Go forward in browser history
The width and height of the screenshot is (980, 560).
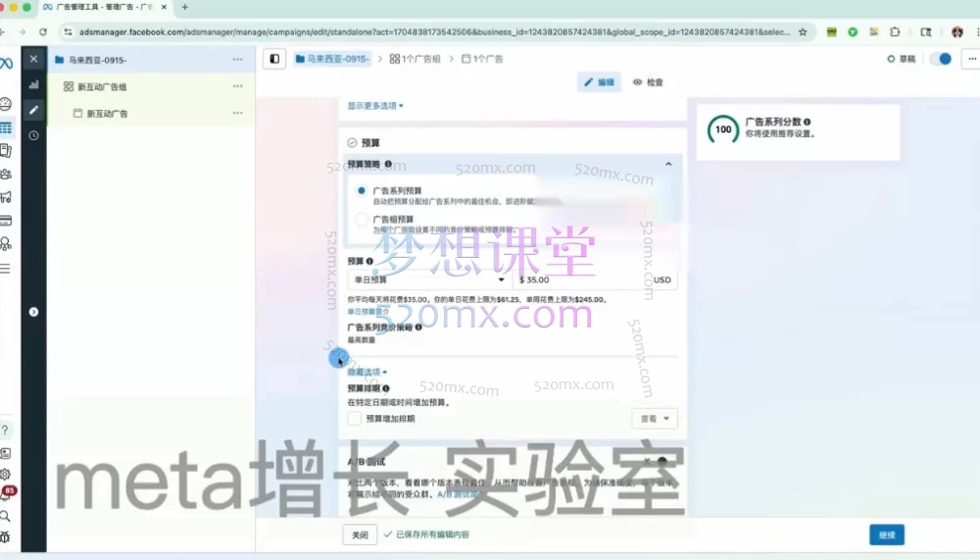(22, 32)
